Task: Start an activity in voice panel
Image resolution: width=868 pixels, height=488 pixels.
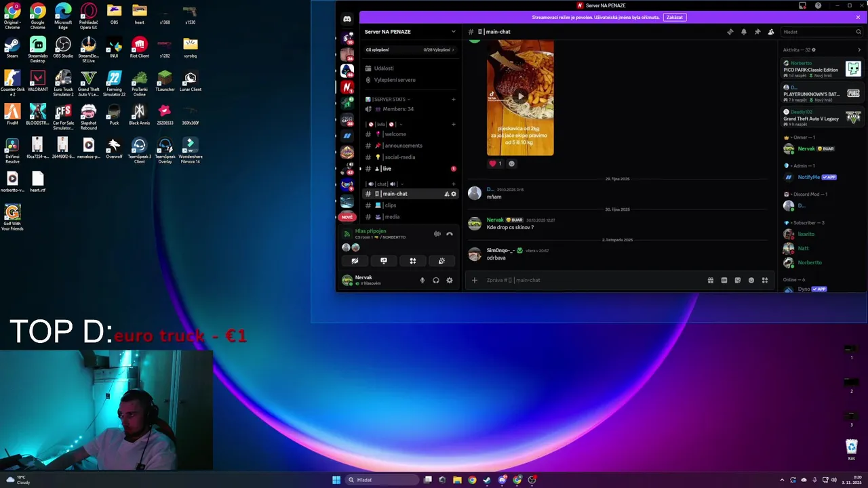Action: [x=412, y=261]
